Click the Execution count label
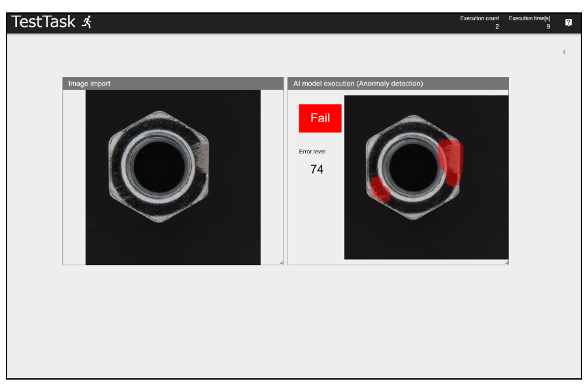Viewport: 588px width, 392px height. pyautogui.click(x=480, y=18)
